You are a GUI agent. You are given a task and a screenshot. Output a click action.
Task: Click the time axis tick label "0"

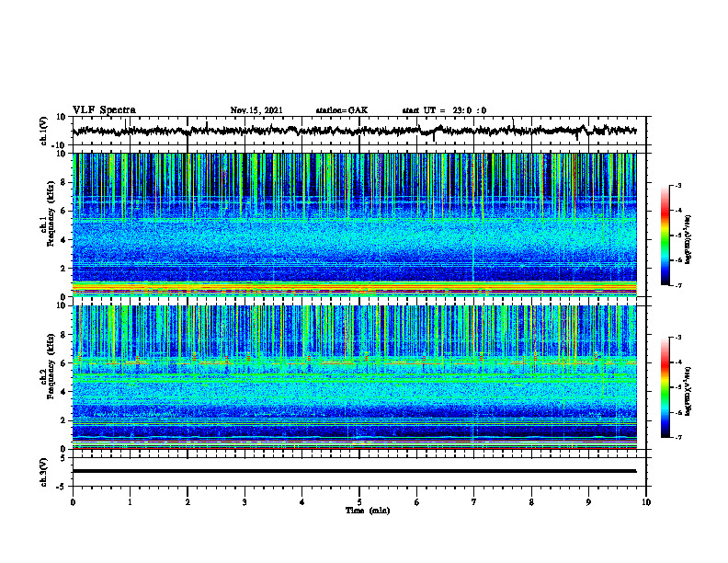73,502
